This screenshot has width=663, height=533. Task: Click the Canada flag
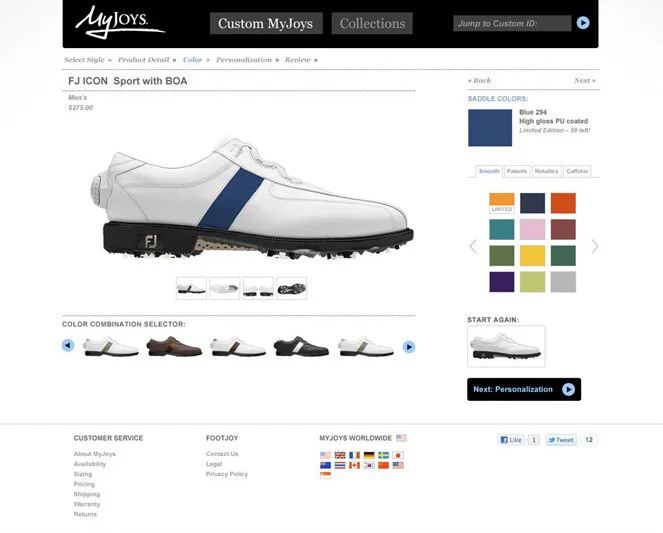[354, 465]
